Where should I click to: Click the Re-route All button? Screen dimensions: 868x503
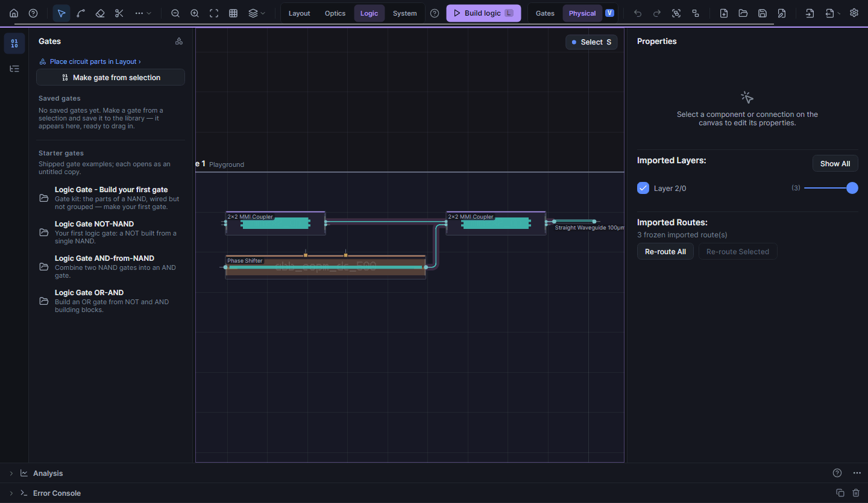tap(665, 251)
